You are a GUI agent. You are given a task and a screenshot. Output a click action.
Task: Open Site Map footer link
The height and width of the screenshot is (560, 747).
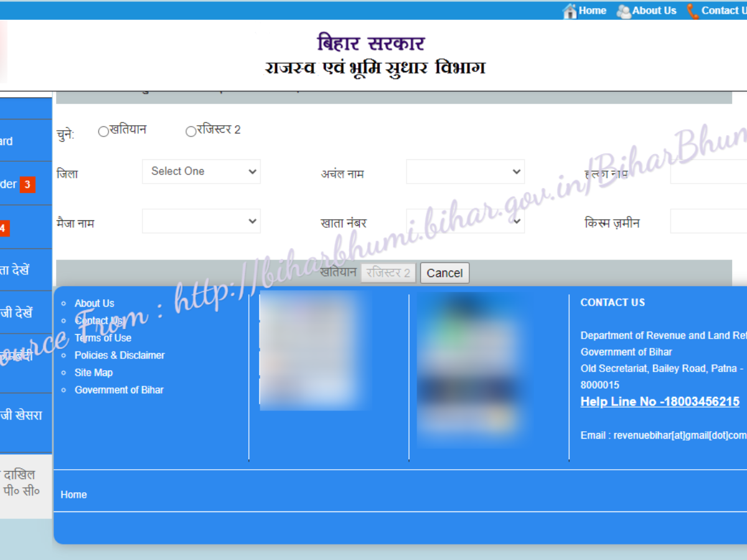[93, 373]
